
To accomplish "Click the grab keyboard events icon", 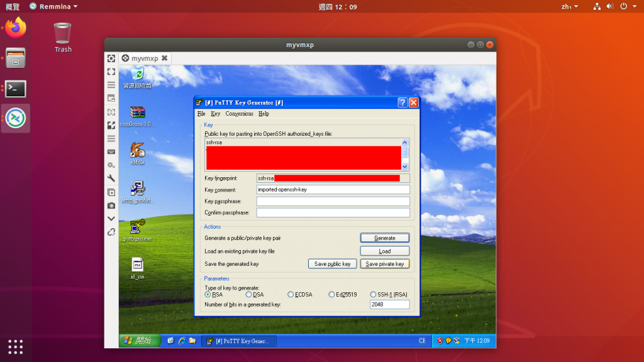I will pyautogui.click(x=111, y=152).
